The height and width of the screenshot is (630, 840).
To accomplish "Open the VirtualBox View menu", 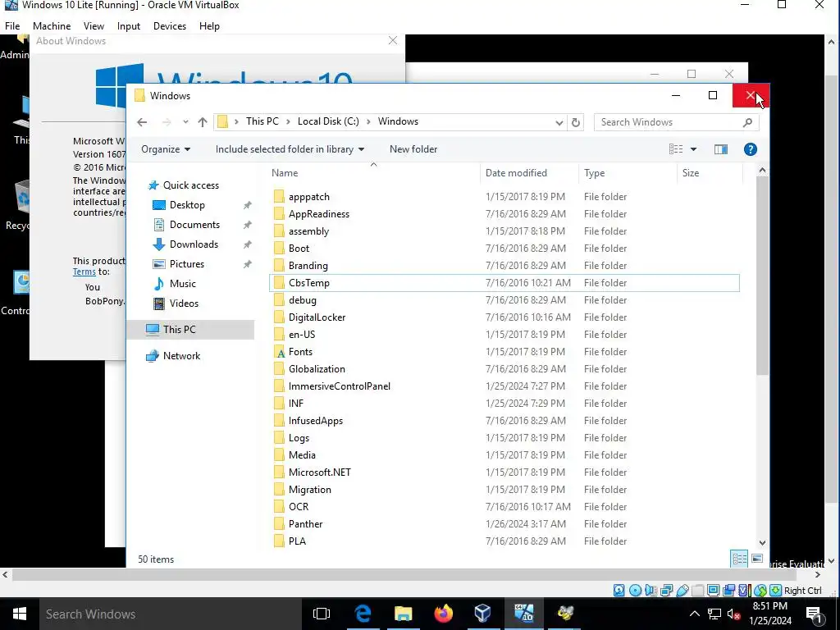I will (94, 26).
